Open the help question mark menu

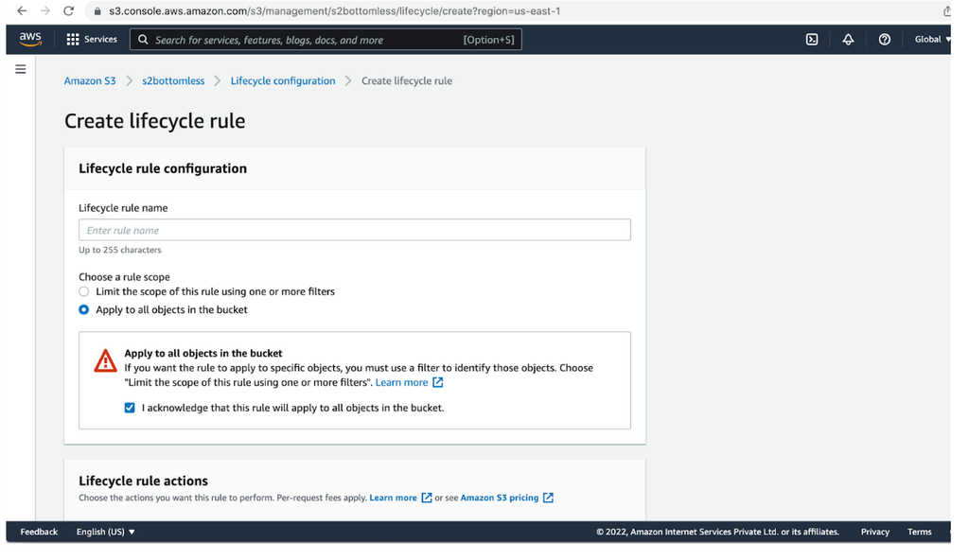885,40
